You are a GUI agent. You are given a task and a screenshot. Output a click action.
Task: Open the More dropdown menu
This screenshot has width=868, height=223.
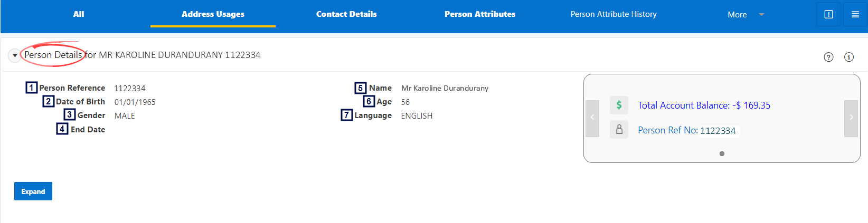point(737,15)
